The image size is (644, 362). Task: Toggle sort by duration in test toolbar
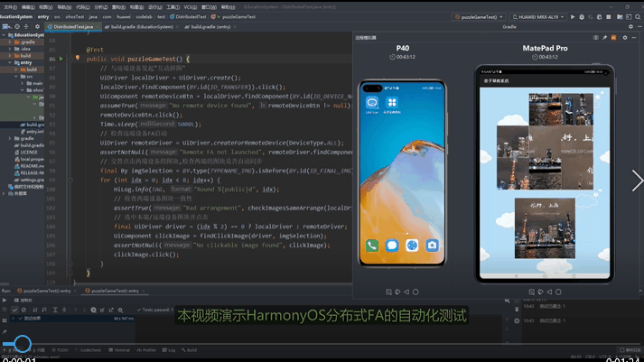point(44,310)
